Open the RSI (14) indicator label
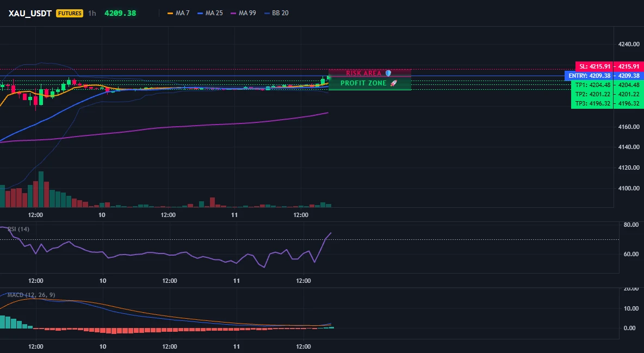644x353 pixels. [18, 229]
